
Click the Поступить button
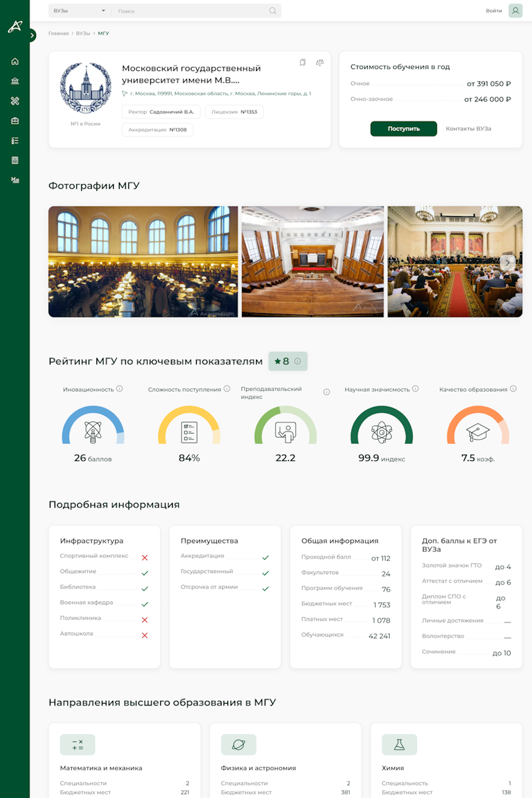pyautogui.click(x=404, y=128)
